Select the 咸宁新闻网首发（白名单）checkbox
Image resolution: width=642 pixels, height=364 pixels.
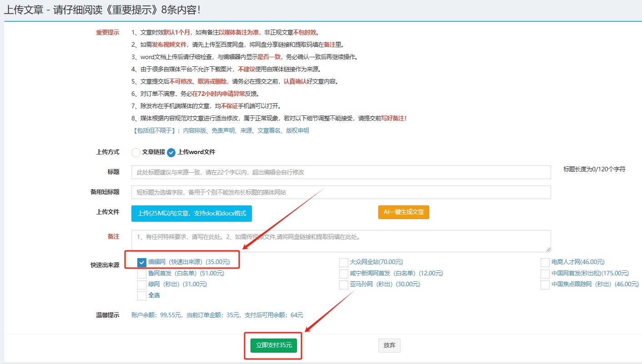pyautogui.click(x=344, y=274)
